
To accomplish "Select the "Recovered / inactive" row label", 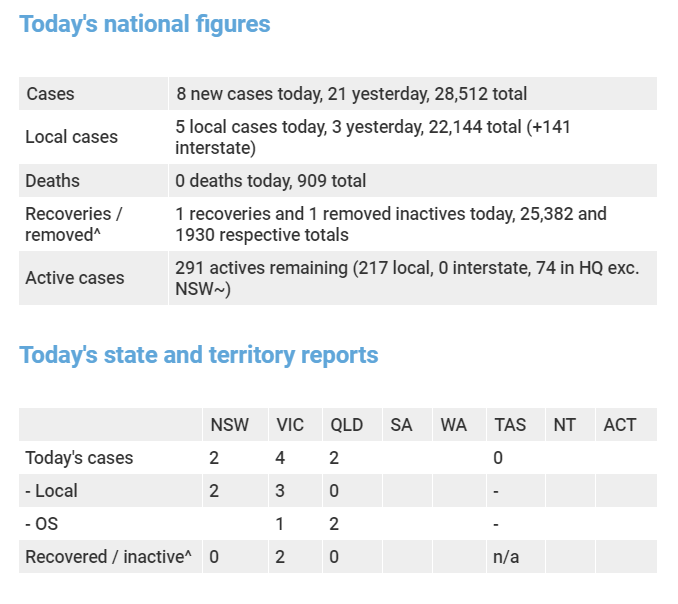I will (108, 557).
